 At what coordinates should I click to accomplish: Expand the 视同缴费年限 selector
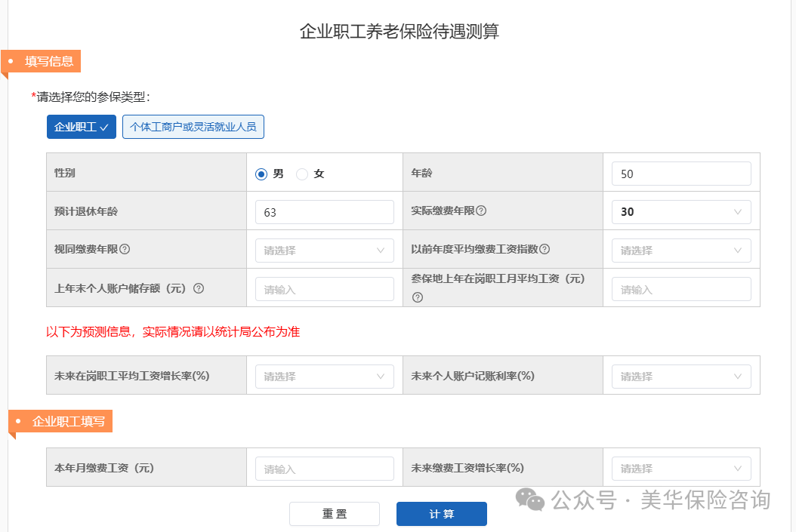[x=324, y=250]
